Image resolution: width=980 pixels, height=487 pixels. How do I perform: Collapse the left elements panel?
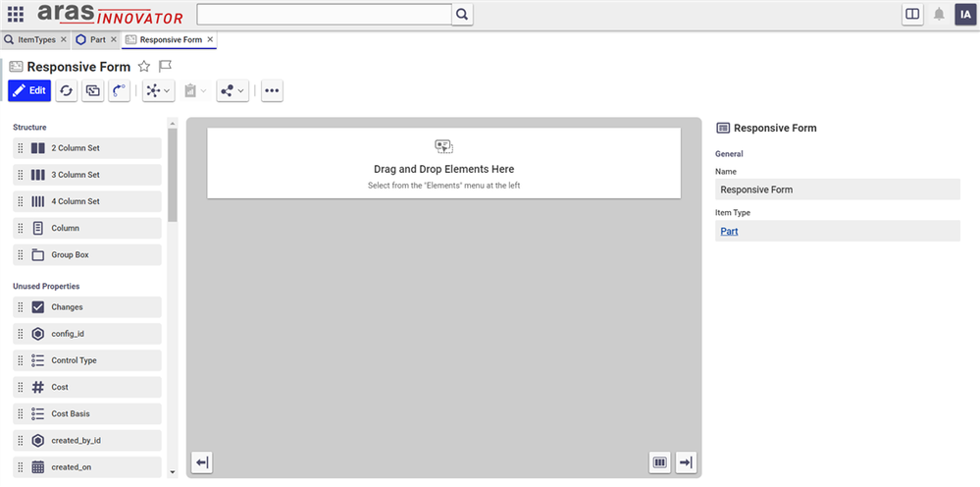tap(201, 462)
